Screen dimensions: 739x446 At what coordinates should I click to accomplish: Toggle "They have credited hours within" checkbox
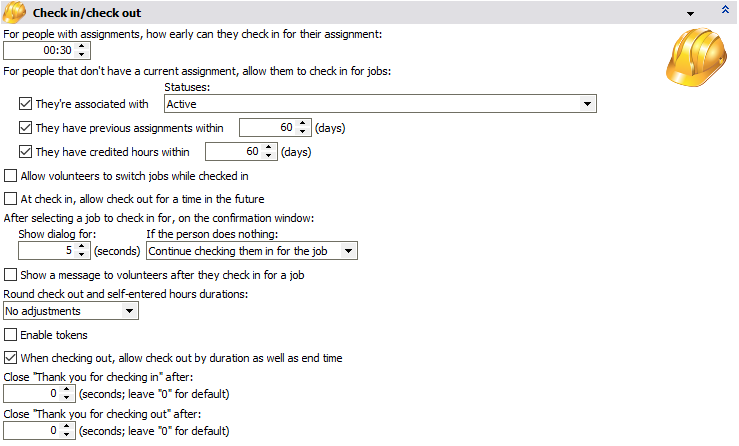26,153
